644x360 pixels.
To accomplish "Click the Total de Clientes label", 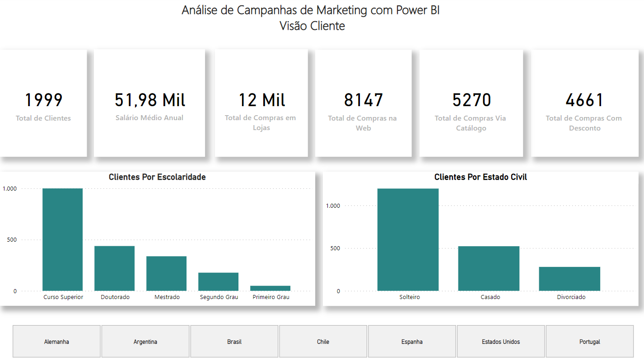I will click(43, 118).
